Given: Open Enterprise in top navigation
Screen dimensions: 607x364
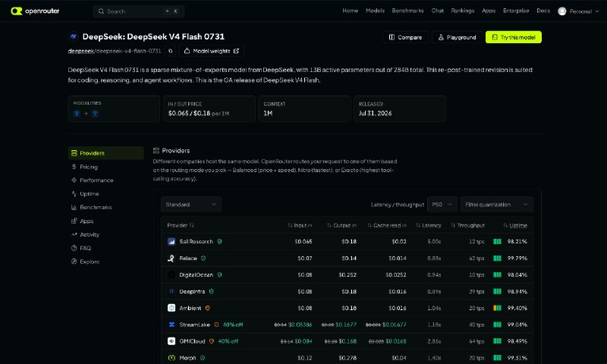Looking at the screenshot, I should [516, 11].
